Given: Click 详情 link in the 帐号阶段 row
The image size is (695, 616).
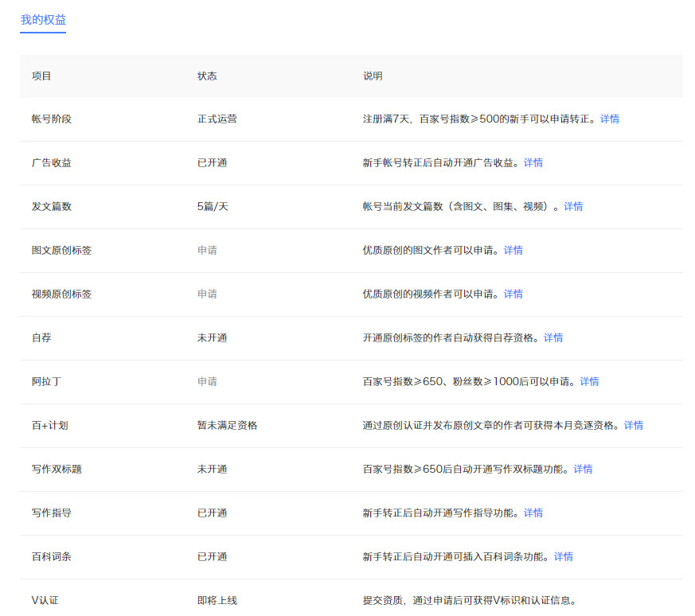Looking at the screenshot, I should (x=609, y=119).
